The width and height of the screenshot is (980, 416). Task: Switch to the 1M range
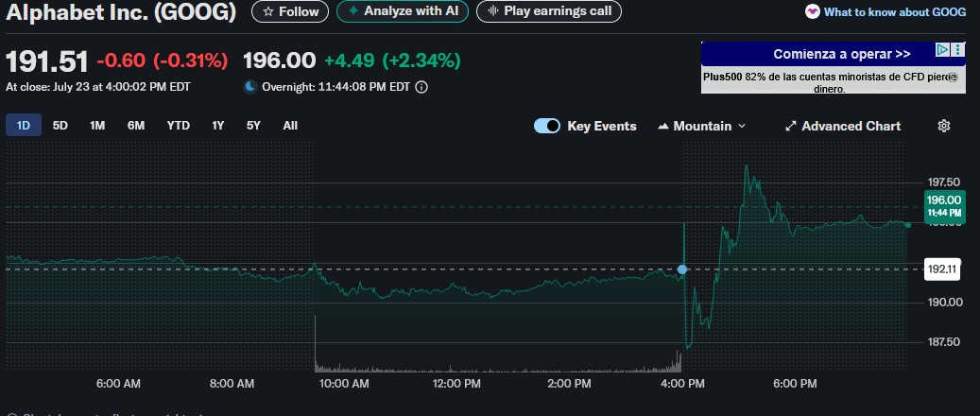click(97, 125)
